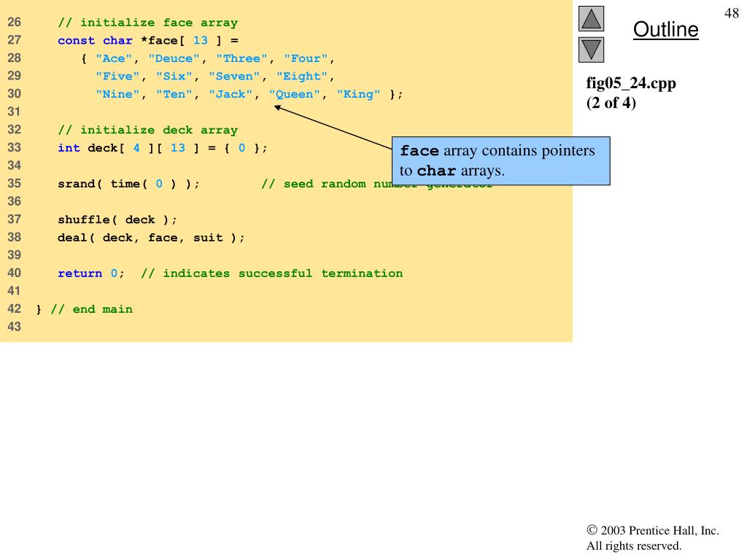Click line number 33
Viewport: 747px width, 560px height.
(x=15, y=147)
